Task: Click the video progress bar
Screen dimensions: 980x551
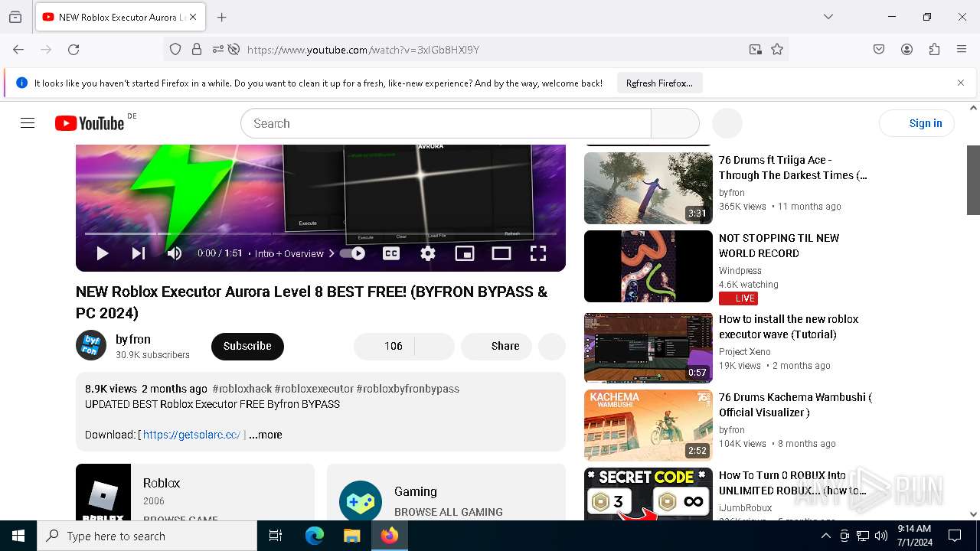Action: pos(320,233)
